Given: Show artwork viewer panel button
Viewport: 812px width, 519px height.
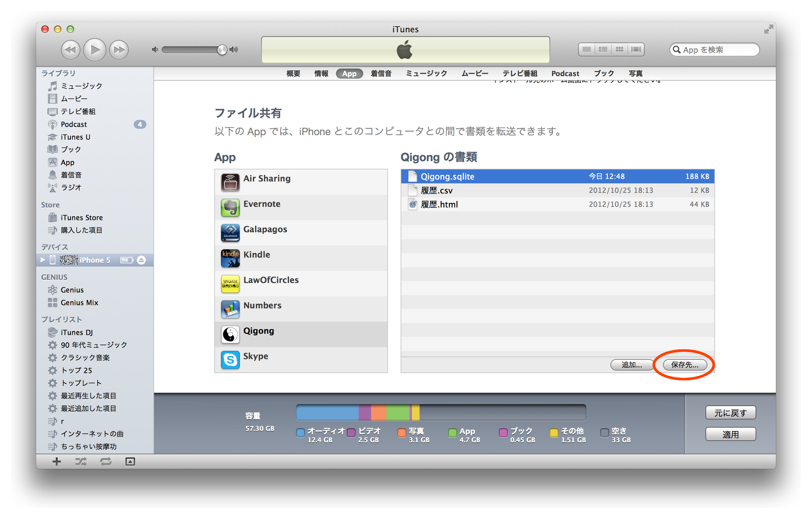Looking at the screenshot, I should pyautogui.click(x=130, y=461).
